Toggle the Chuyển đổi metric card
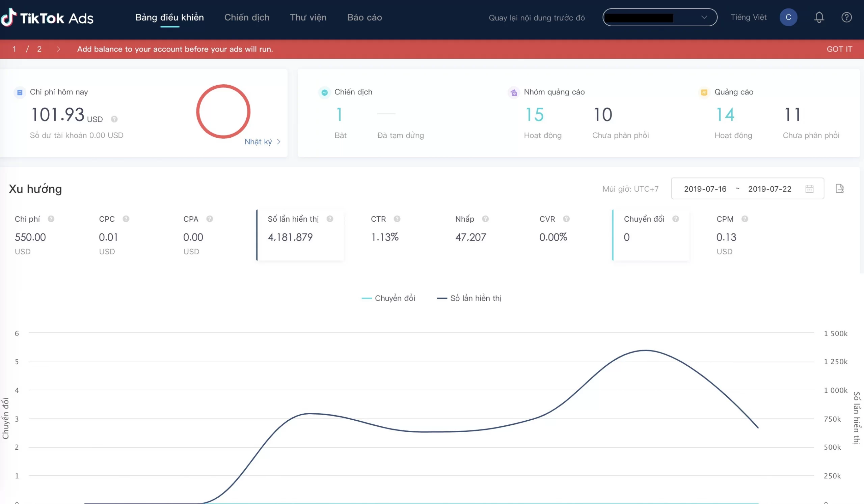This screenshot has width=864, height=504. pyautogui.click(x=650, y=235)
